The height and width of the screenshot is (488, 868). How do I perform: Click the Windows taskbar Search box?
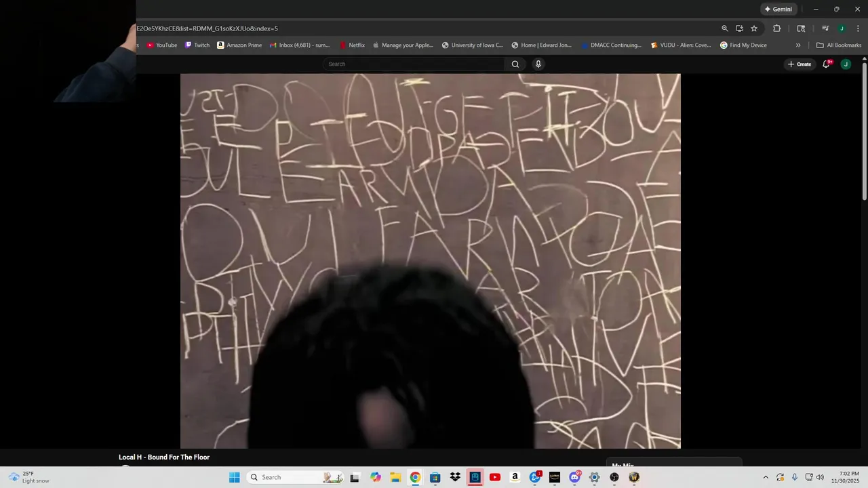click(x=294, y=477)
